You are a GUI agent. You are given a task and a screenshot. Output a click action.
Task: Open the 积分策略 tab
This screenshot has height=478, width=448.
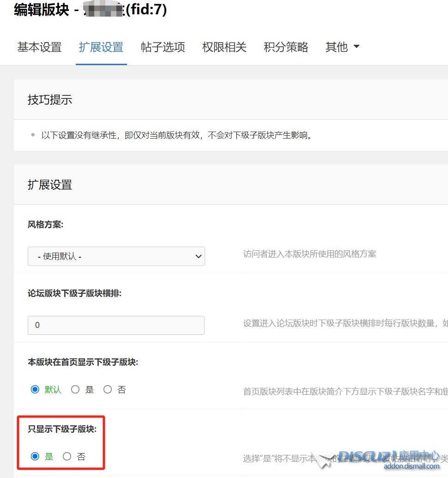[286, 47]
